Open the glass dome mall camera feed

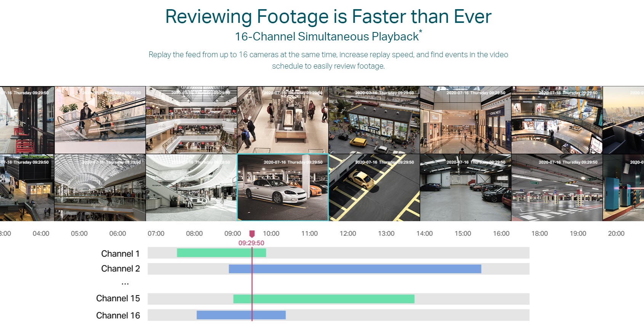100,187
